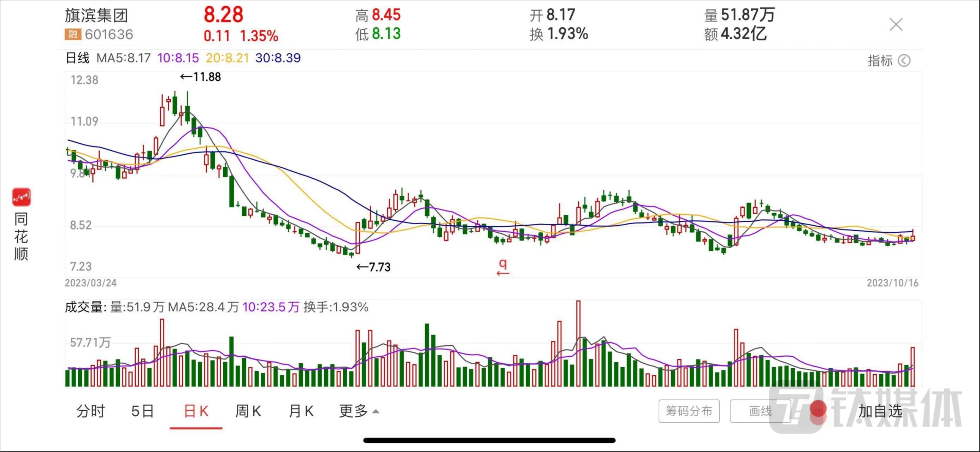Click the 11.88 high price annotation
This screenshot has width=980, height=452.
(x=201, y=77)
